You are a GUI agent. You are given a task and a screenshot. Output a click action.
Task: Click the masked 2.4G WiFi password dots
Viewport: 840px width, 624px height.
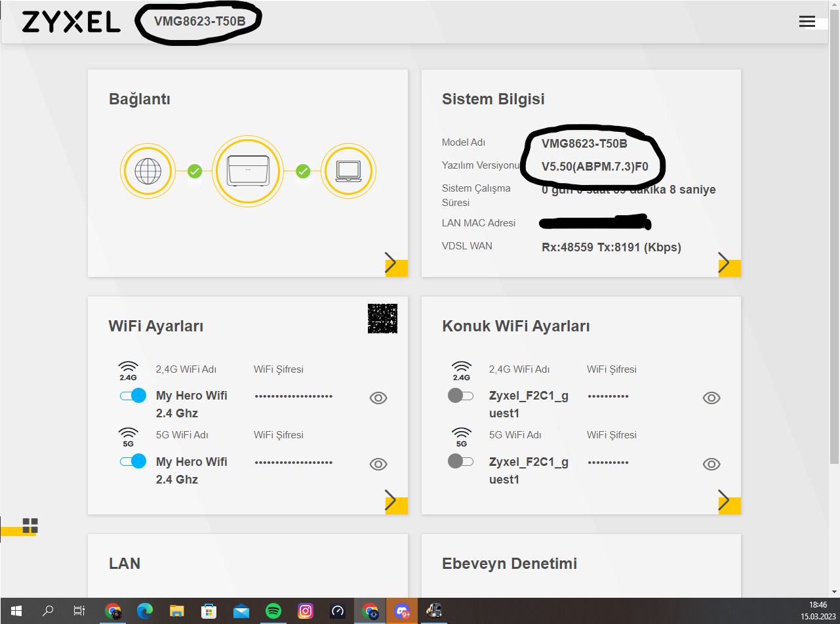294,396
